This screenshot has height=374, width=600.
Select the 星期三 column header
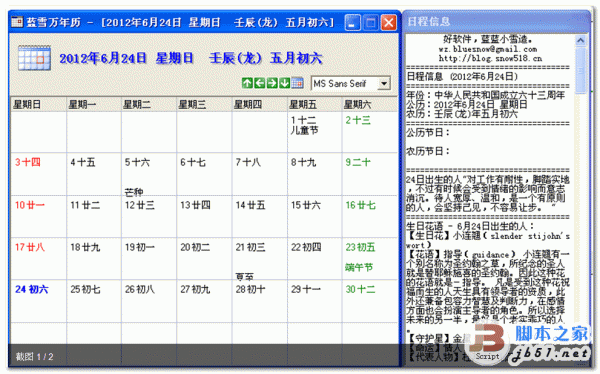204,104
